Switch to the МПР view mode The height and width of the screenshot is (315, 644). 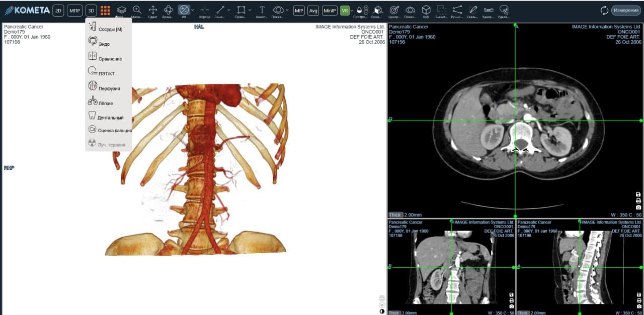[75, 10]
